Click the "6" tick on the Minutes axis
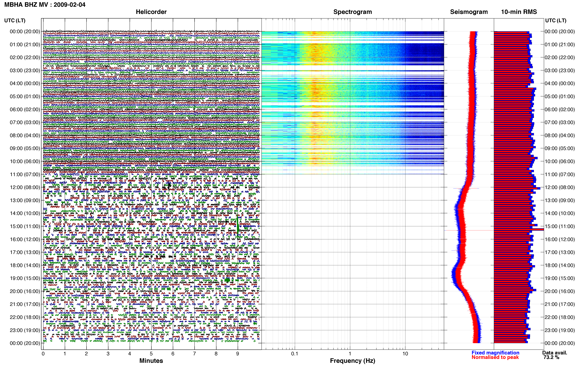Viewport: 588px width, 368px height. [x=173, y=354]
